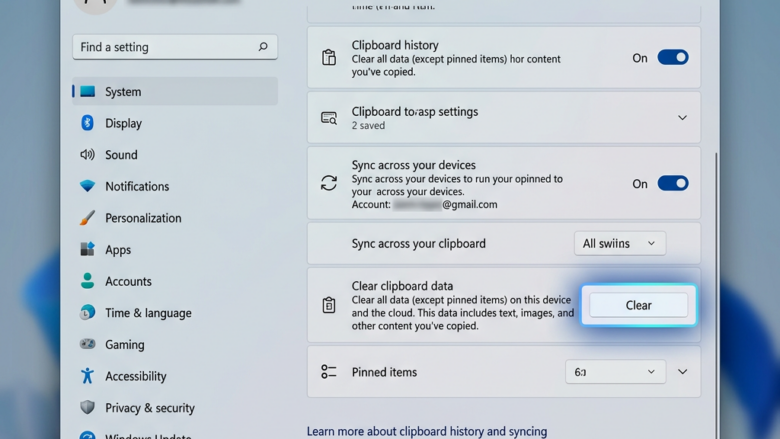Open the Pinned items value dropdown

(615, 372)
